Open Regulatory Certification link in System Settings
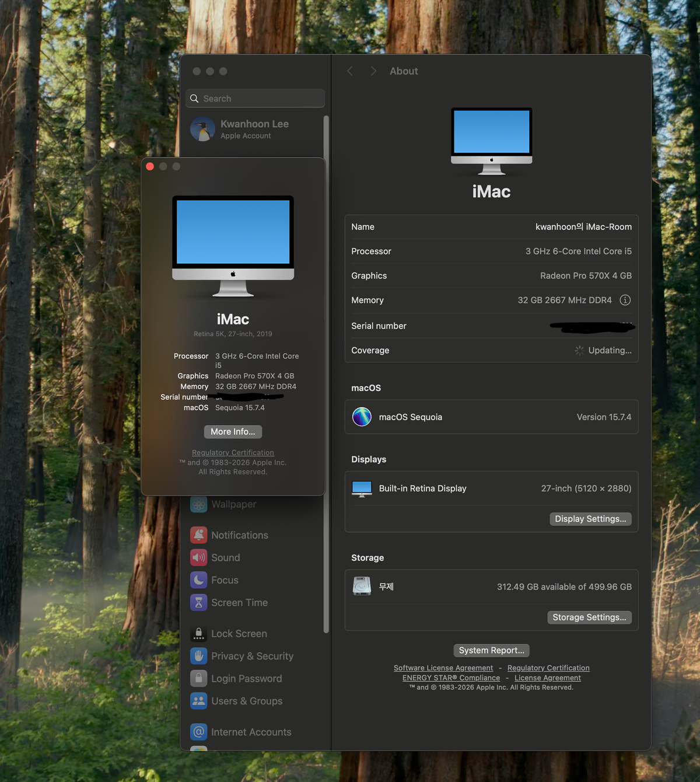 click(548, 668)
